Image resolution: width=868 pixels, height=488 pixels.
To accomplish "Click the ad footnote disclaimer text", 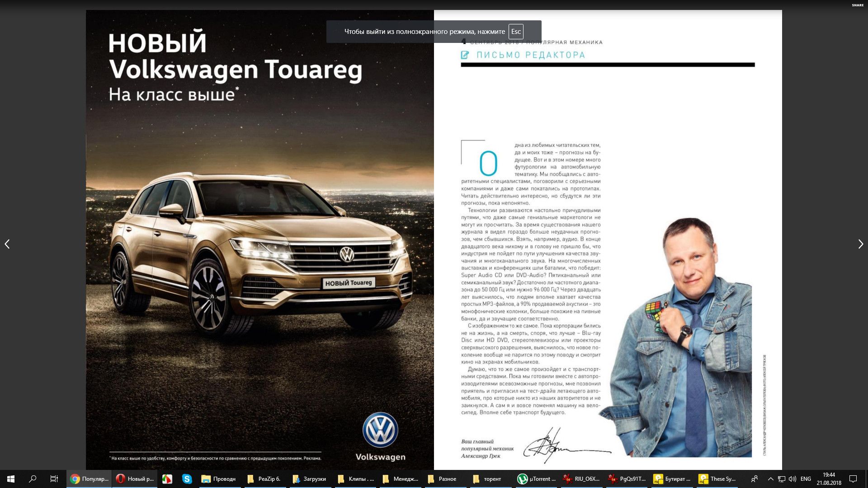I will [x=216, y=458].
